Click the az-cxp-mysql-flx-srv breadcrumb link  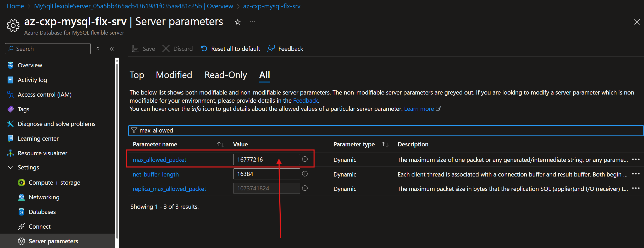pos(272,6)
